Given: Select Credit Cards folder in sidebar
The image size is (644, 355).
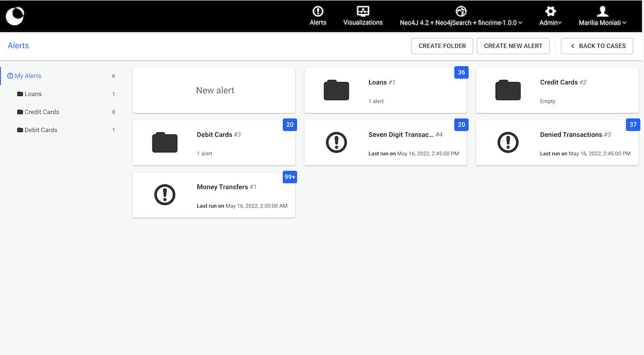Looking at the screenshot, I should (41, 112).
